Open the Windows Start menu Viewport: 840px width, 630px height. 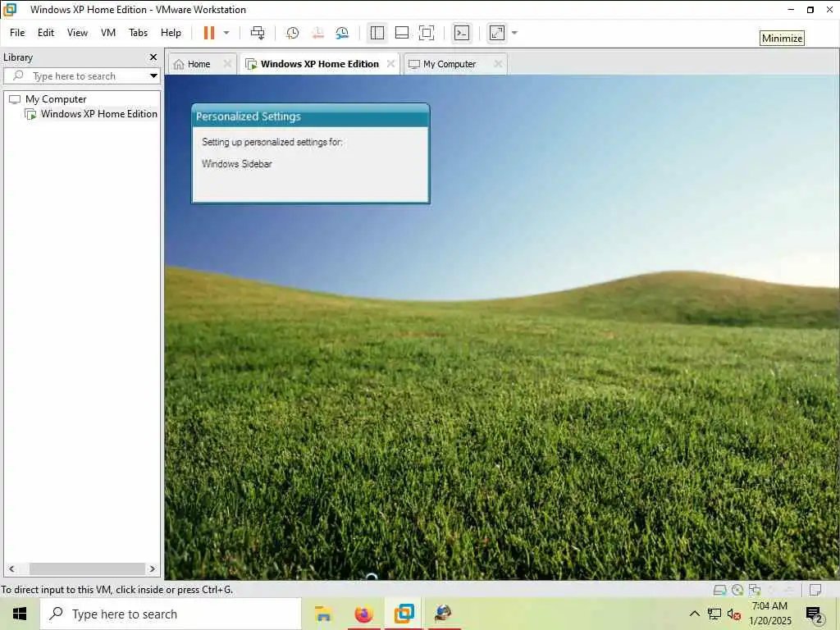pos(20,614)
